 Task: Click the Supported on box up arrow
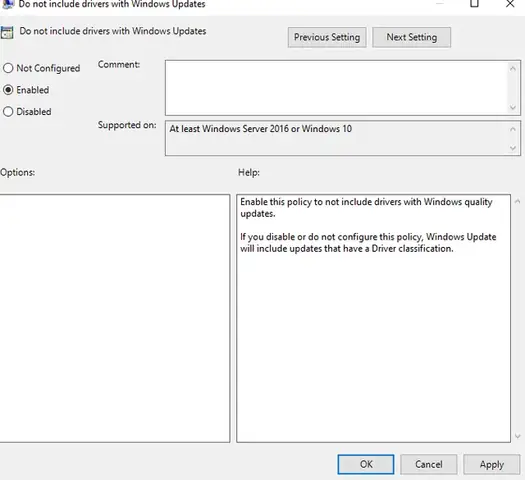click(512, 129)
